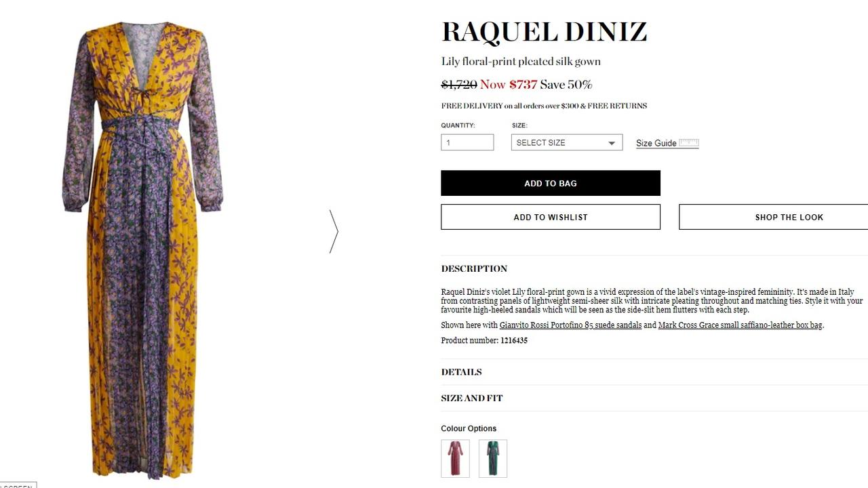Click the Raquel Diniz brand heading
This screenshot has width=868, height=488.
tap(544, 32)
